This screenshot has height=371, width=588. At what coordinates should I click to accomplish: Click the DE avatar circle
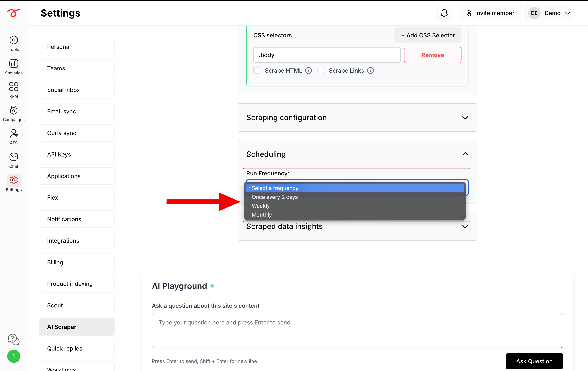534,13
